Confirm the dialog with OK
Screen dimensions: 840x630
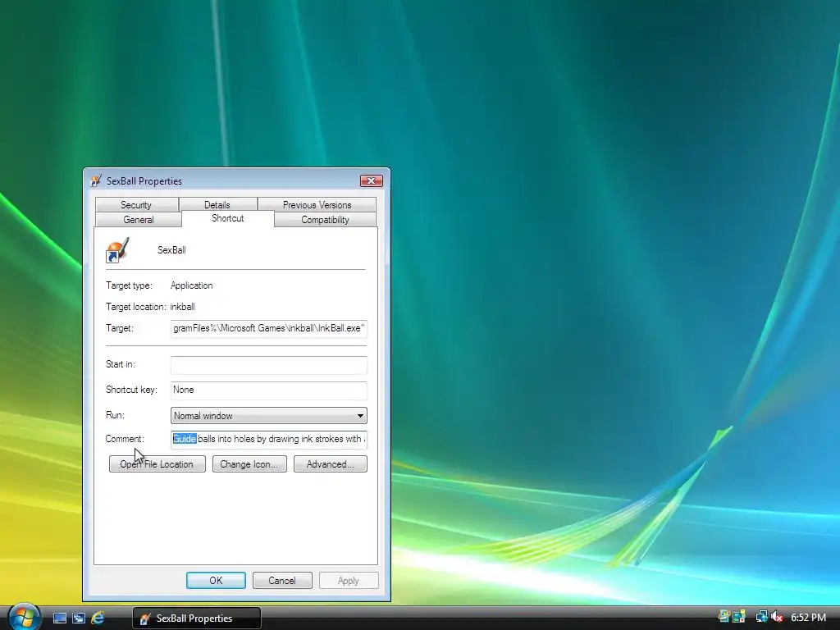click(216, 580)
